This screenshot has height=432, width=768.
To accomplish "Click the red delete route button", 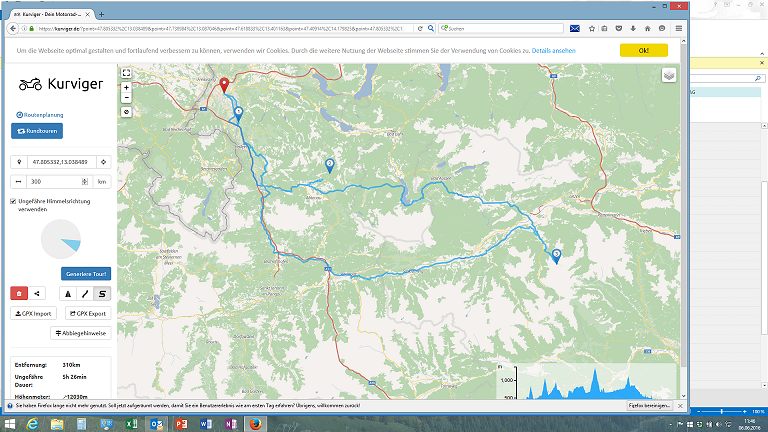I will click(x=19, y=293).
